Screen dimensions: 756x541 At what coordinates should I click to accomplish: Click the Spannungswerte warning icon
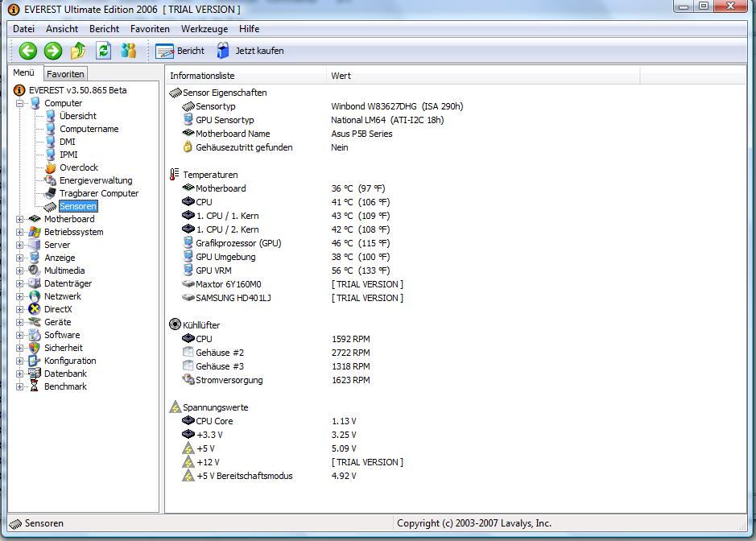[x=175, y=407]
